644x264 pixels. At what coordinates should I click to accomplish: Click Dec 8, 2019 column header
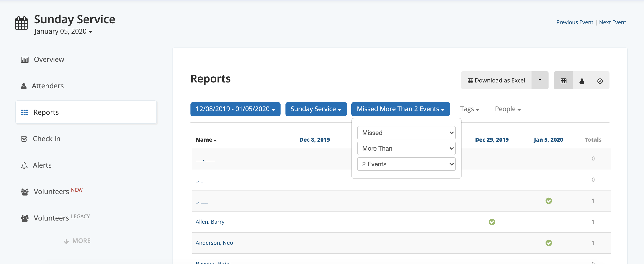tap(315, 140)
